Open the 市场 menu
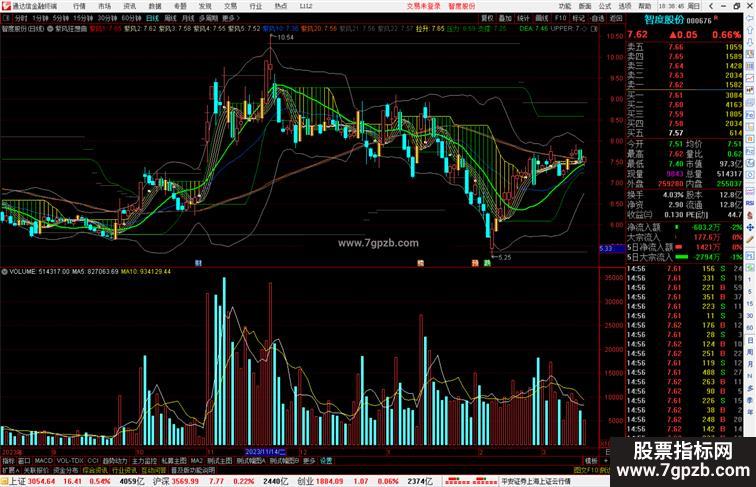The width and height of the screenshot is (756, 487). click(x=104, y=6)
